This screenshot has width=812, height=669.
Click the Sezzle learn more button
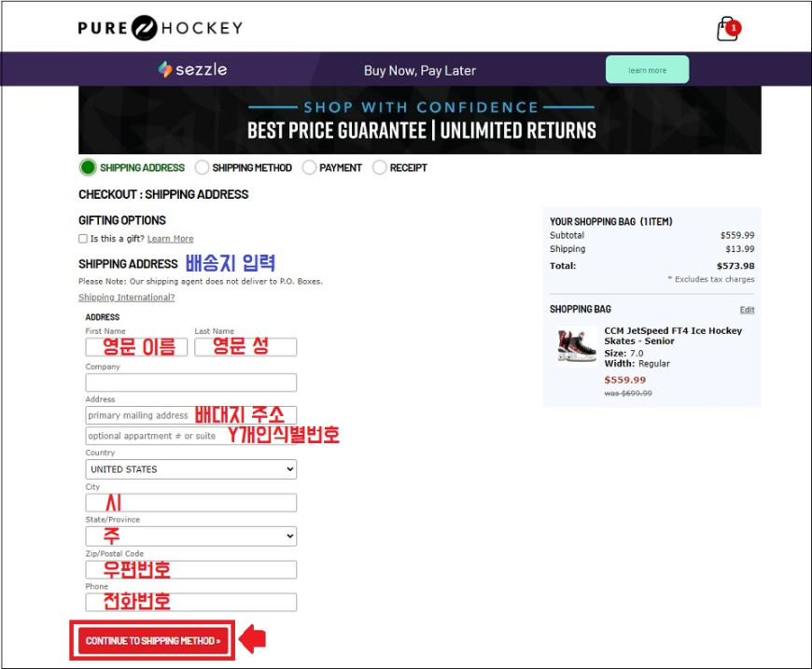coord(647,70)
